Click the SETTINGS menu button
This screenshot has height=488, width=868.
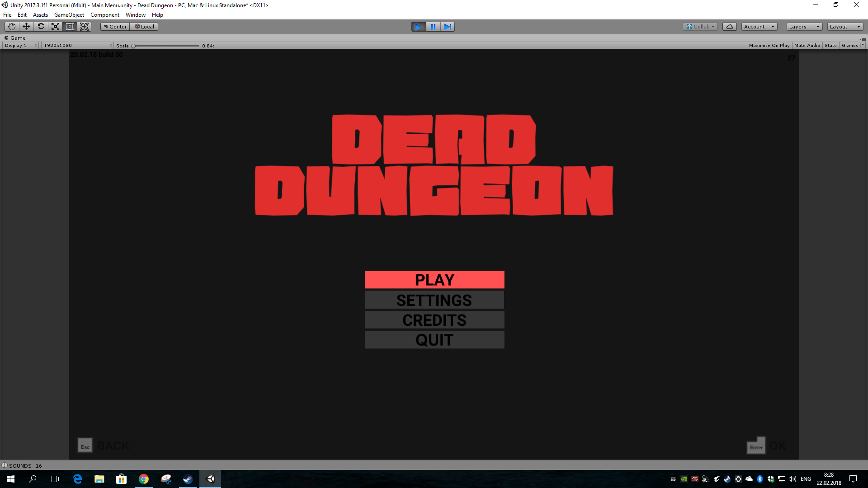[434, 300]
